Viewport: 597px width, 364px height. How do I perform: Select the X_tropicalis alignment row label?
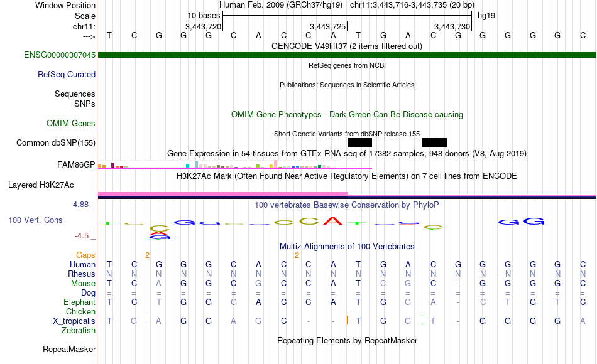pos(74,321)
